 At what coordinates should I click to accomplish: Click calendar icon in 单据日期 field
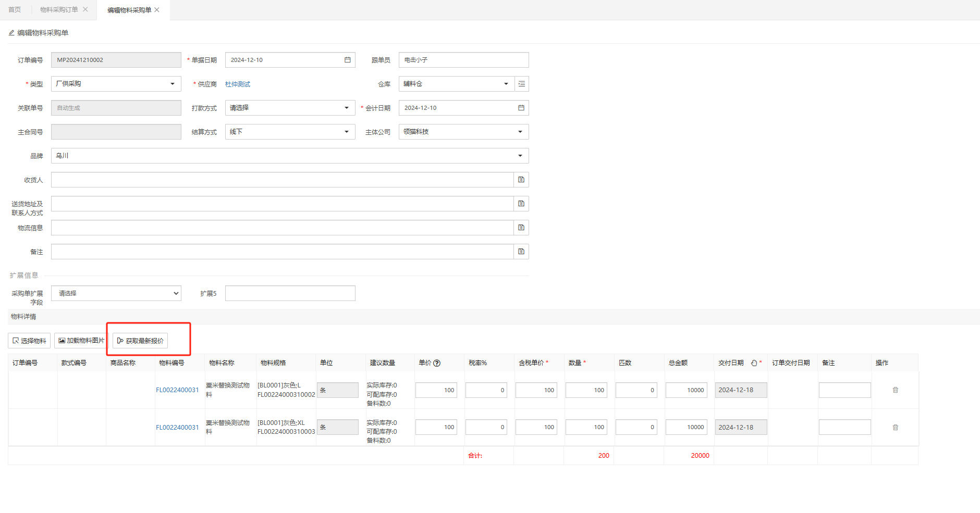click(348, 60)
